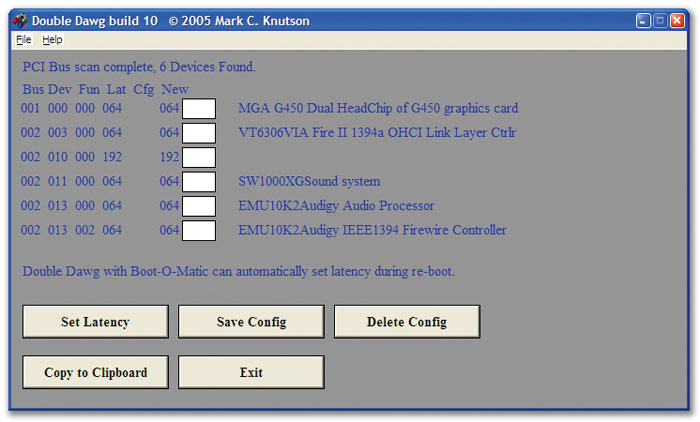Click the Lat value '192'
The width and height of the screenshot is (700, 422).
[112, 157]
